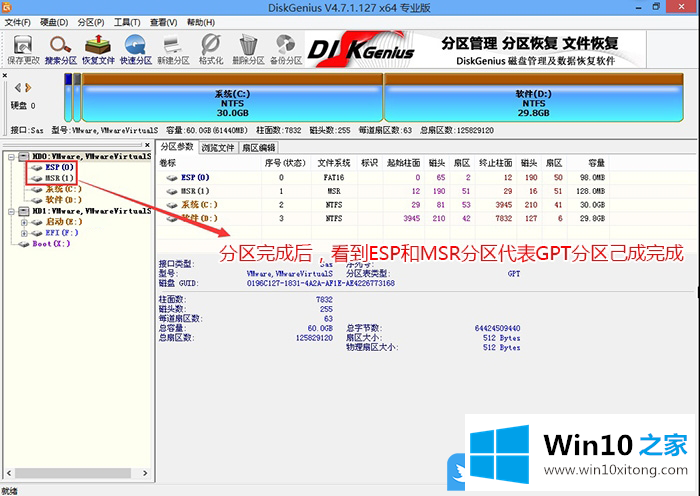
Task: Select EFI(F:) partition in tree
Action: point(62,233)
